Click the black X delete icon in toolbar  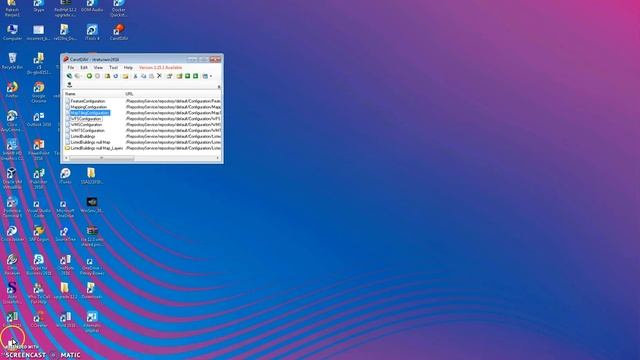159,76
